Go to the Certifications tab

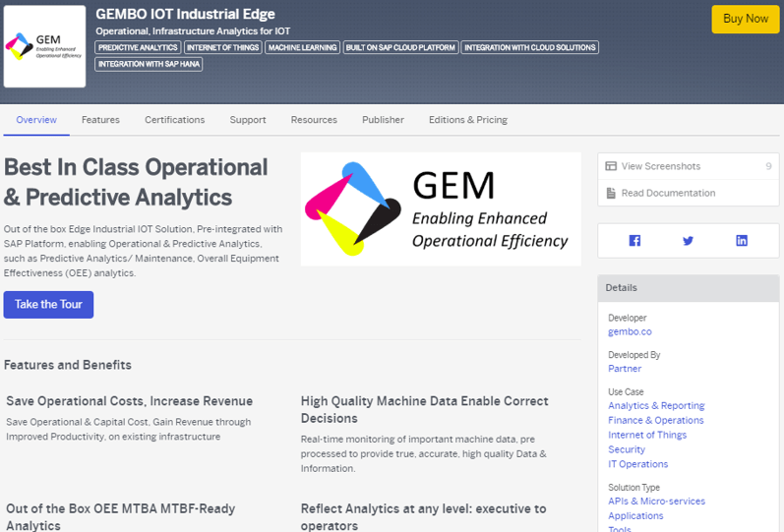coord(174,120)
